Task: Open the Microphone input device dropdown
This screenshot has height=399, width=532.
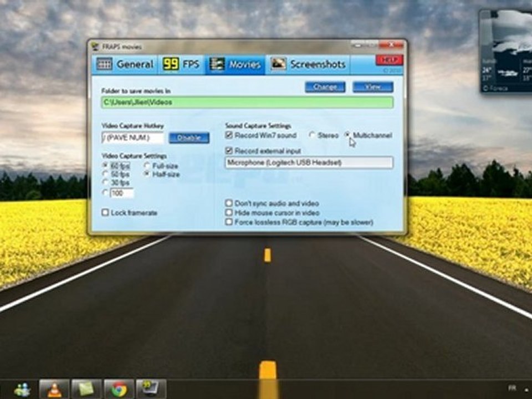Action: pyautogui.click(x=309, y=162)
